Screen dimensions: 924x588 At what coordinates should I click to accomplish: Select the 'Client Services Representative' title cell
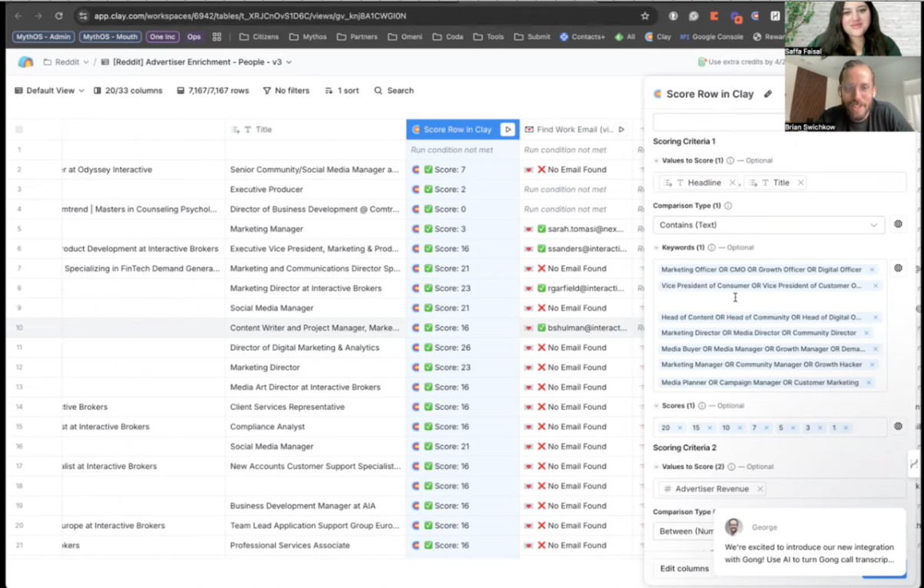(316, 407)
